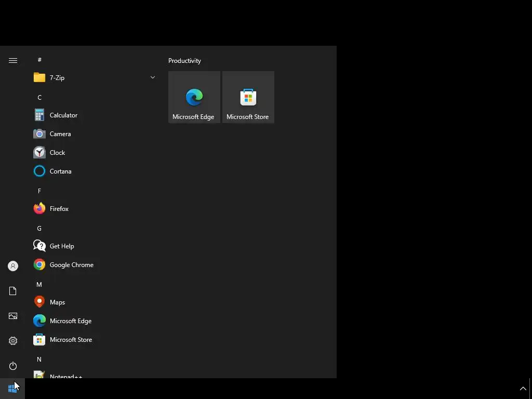Click the Get Help label text

[x=62, y=246]
